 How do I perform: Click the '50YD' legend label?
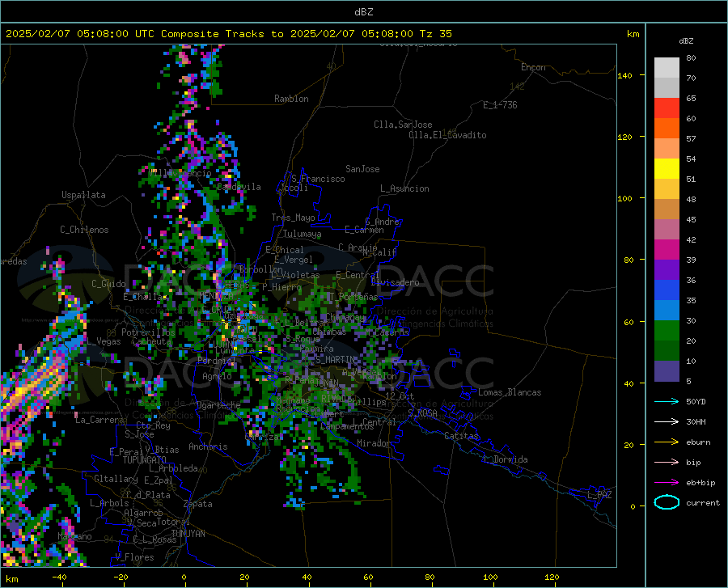[x=696, y=401]
